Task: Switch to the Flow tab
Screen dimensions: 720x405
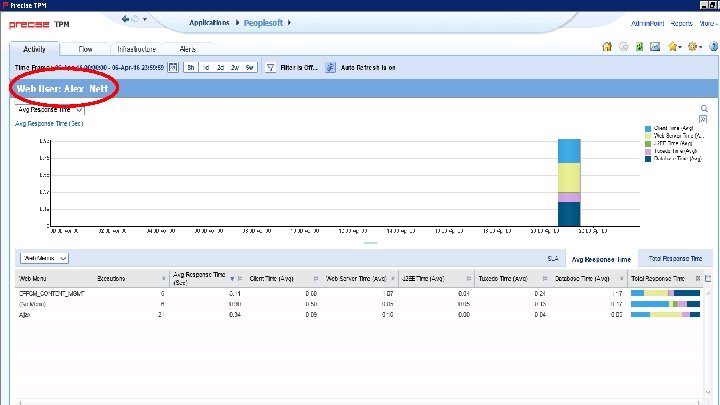Action: click(85, 49)
